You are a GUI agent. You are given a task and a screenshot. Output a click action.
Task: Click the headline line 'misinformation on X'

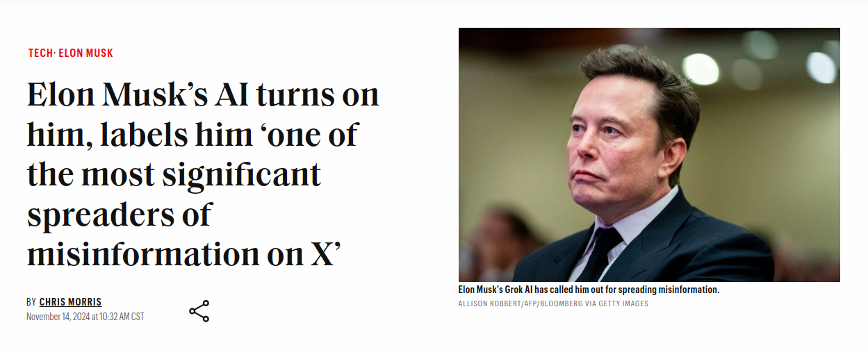pyautogui.click(x=183, y=255)
